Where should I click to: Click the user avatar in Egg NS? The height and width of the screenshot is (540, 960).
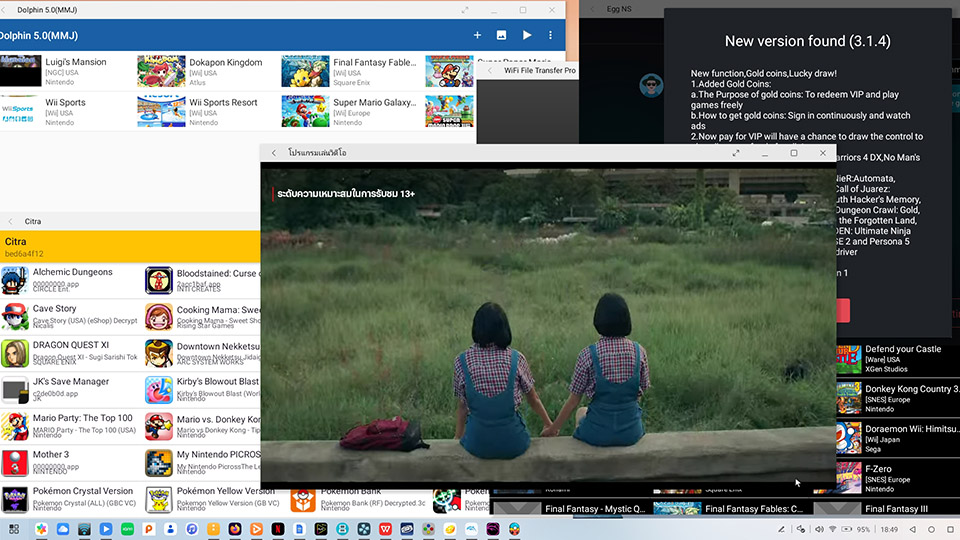pyautogui.click(x=651, y=85)
